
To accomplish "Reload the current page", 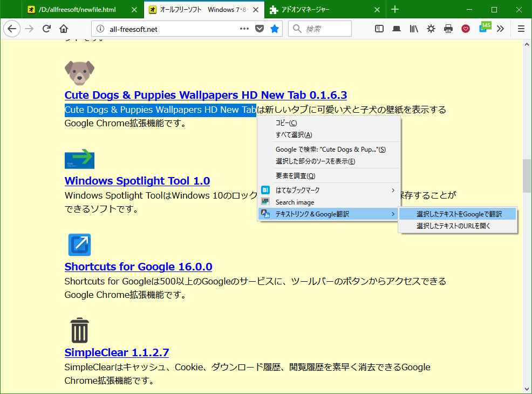I will (x=46, y=29).
